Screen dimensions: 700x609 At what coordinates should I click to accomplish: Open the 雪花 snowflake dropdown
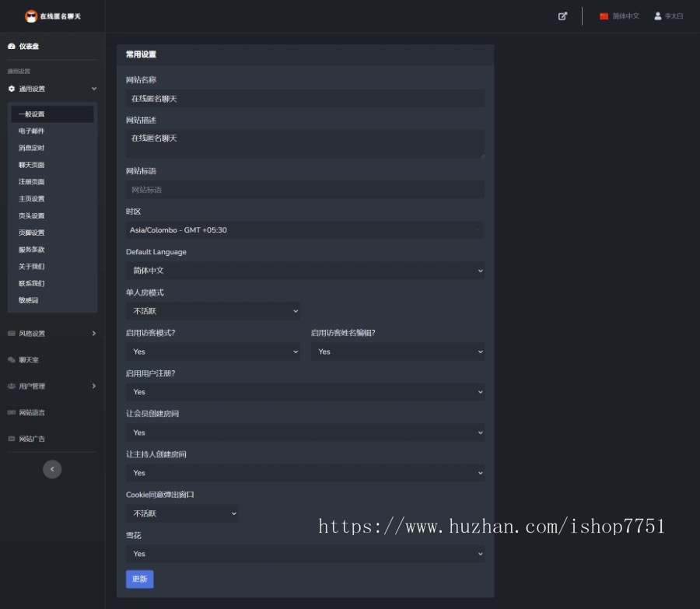305,554
